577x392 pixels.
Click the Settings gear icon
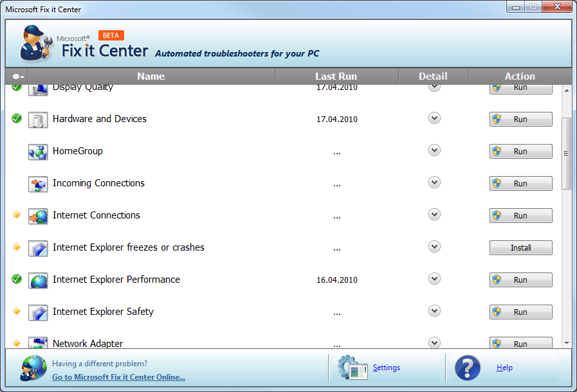352,368
